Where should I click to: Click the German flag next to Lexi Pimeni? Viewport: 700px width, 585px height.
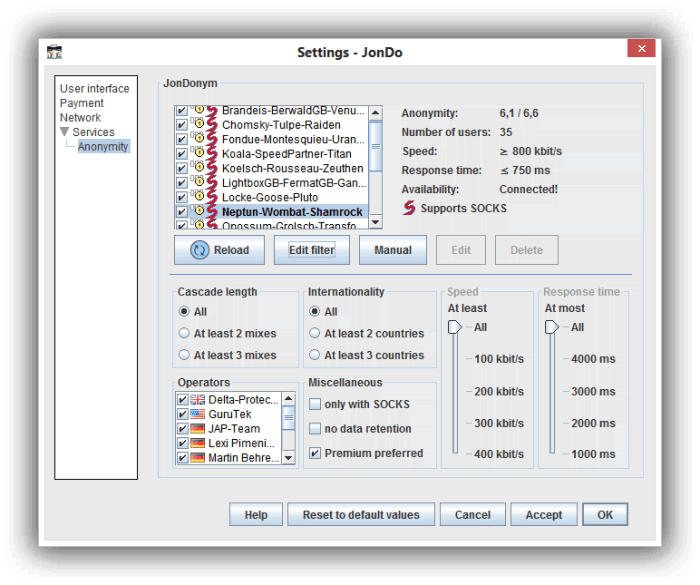pyautogui.click(x=197, y=443)
